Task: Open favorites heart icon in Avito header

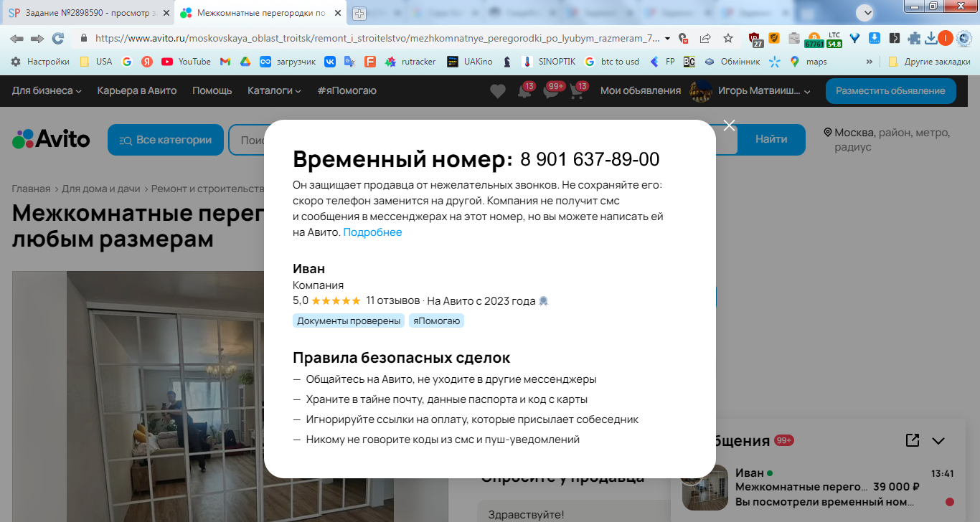Action: point(498,91)
